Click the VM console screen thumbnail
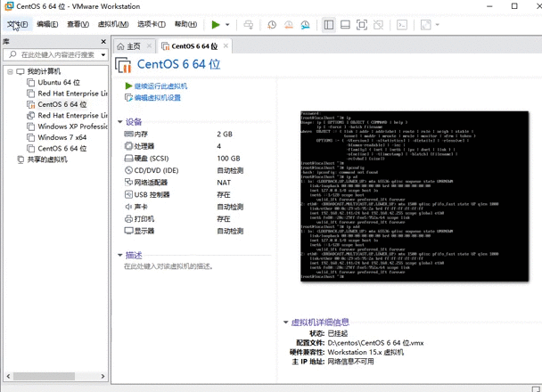Image resolution: width=542 pixels, height=392 pixels. point(415,196)
